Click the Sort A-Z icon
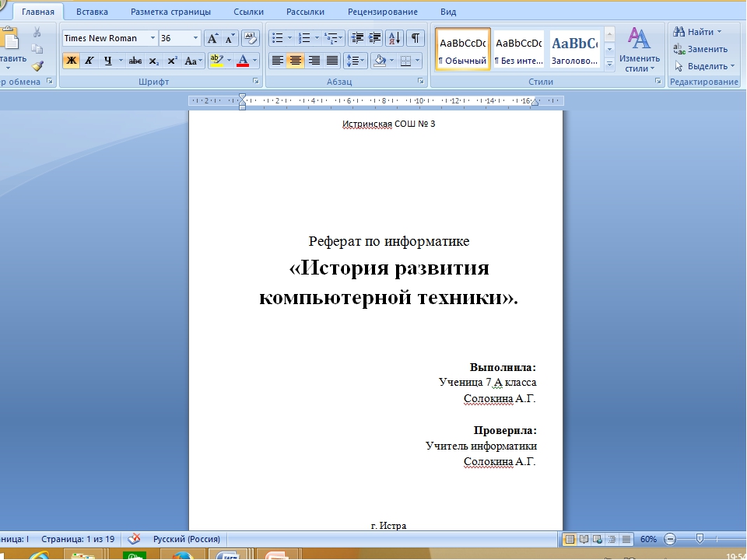The height and width of the screenshot is (560, 747). point(395,37)
